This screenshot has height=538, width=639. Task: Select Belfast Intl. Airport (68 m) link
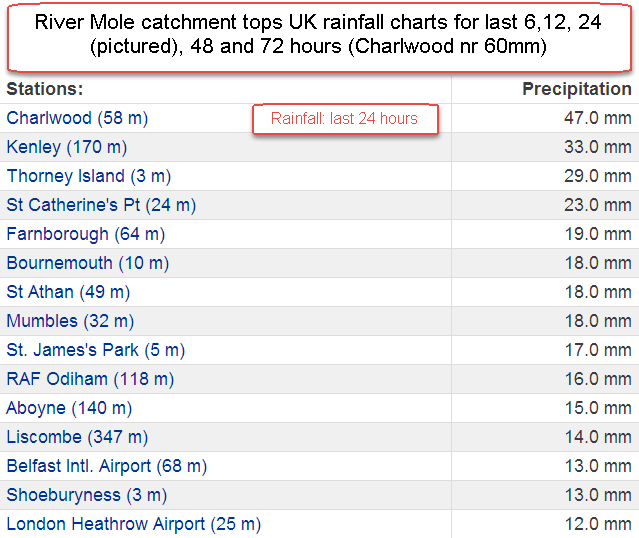pyautogui.click(x=106, y=466)
